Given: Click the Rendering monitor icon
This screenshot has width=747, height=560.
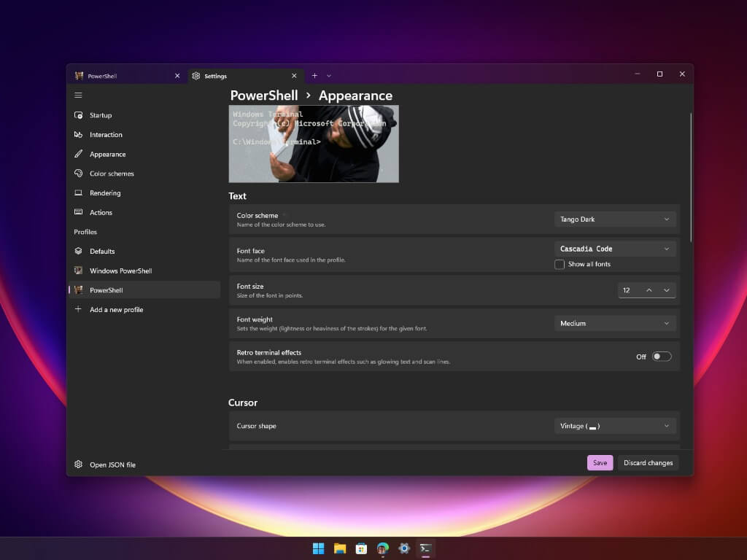Looking at the screenshot, I should click(79, 192).
